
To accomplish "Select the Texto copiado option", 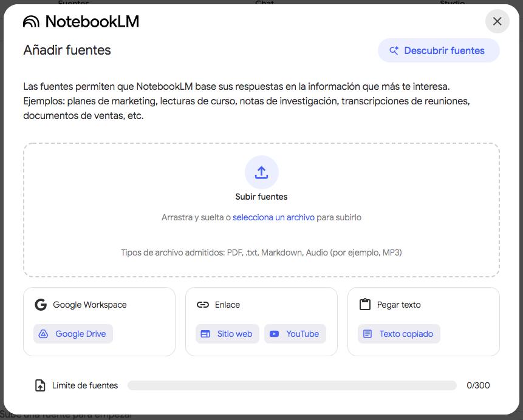I will point(399,334).
